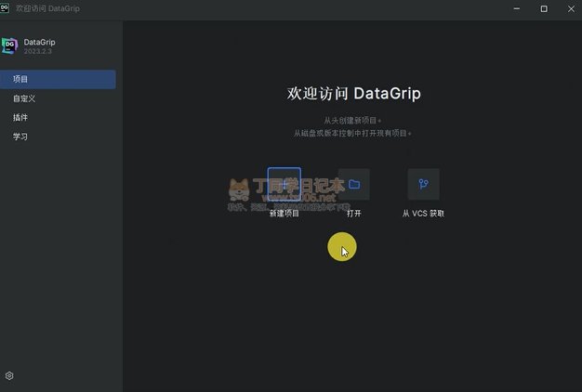Close the DataGrip welcome window
This screenshot has height=392, width=582.
point(571,8)
